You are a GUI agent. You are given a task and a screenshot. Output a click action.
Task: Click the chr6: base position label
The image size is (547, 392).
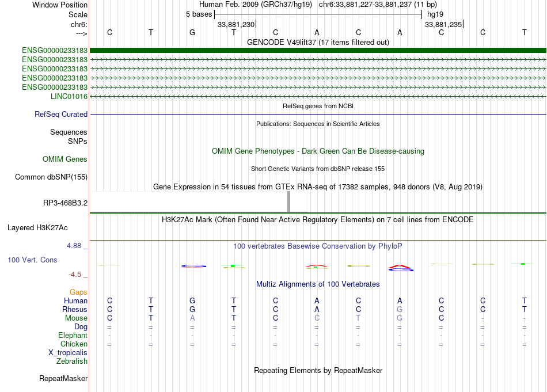79,24
